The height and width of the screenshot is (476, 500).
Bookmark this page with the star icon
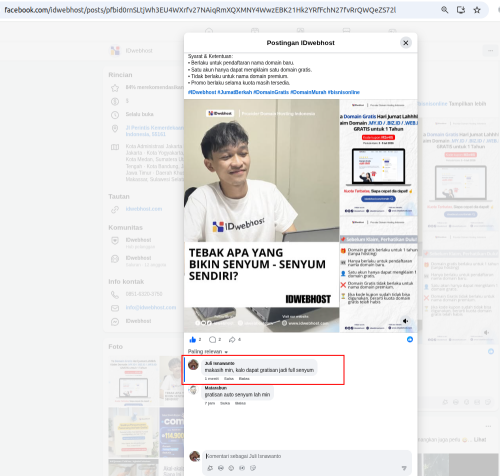tap(477, 10)
